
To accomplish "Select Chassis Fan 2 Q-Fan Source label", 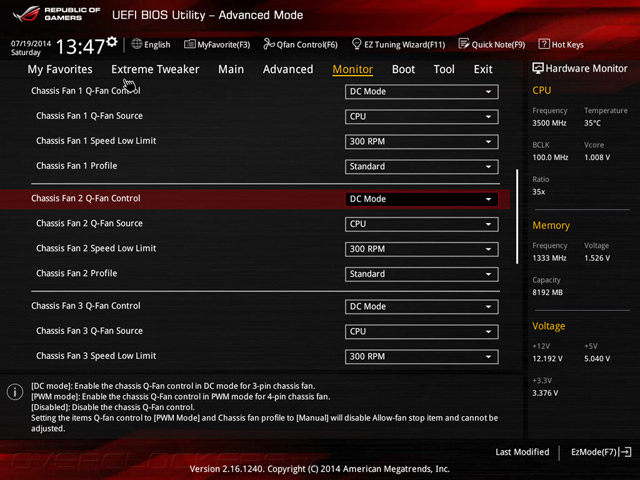I will pyautogui.click(x=89, y=223).
